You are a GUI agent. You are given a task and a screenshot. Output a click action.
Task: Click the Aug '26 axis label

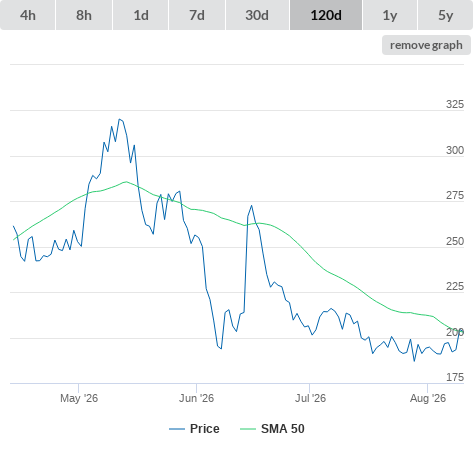428,398
